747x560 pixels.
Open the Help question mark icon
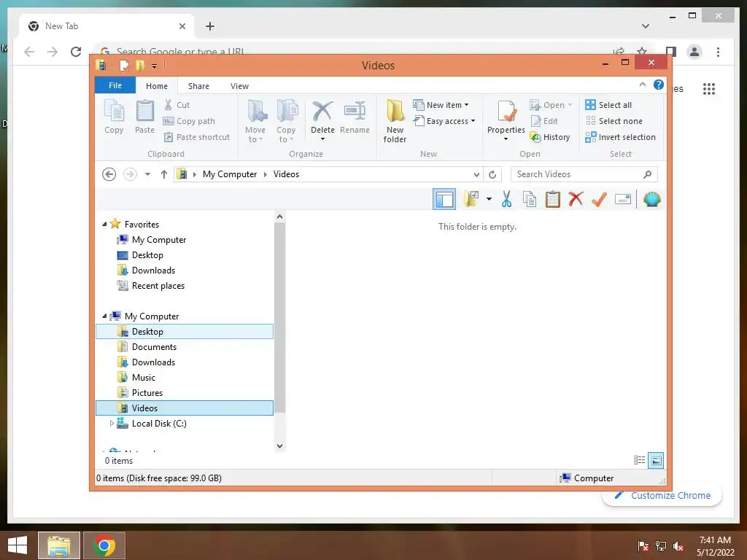coord(659,85)
